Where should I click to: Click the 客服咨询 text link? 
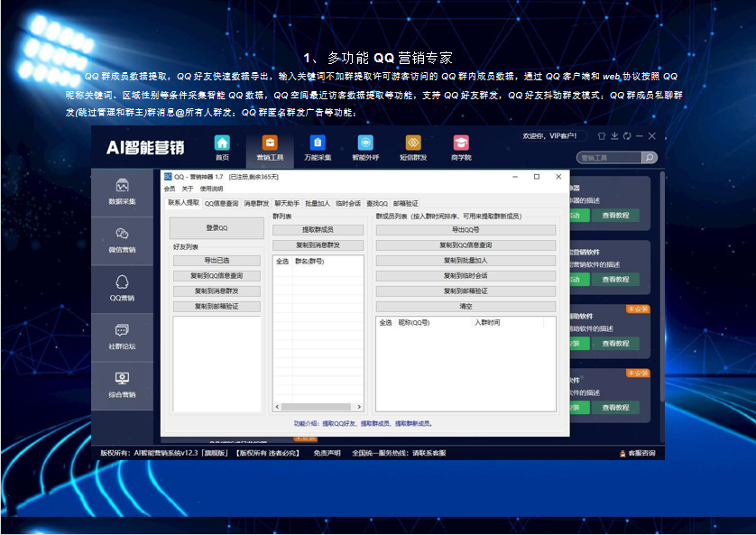pyautogui.click(x=641, y=454)
